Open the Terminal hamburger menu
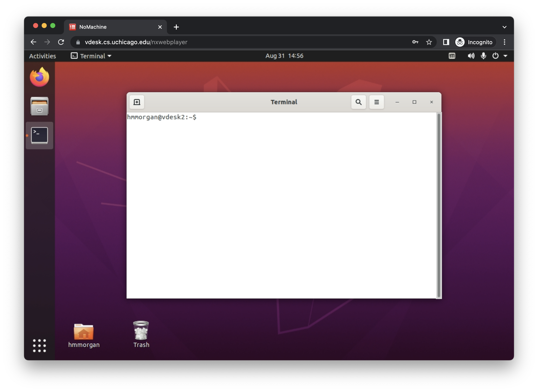Image resolution: width=538 pixels, height=392 pixels. (376, 102)
